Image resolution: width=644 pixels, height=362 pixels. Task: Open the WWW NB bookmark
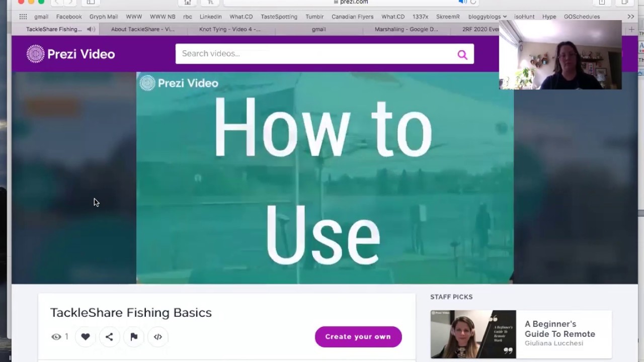tap(163, 17)
